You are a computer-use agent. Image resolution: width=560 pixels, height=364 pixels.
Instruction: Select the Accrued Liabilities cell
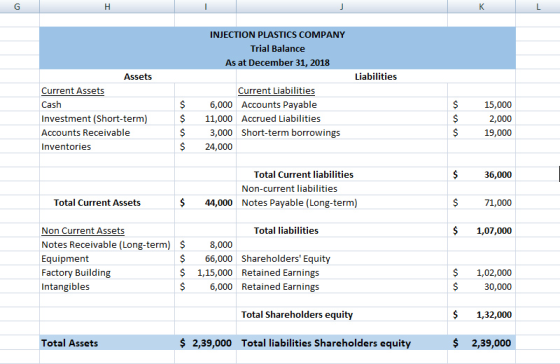pyautogui.click(x=342, y=119)
